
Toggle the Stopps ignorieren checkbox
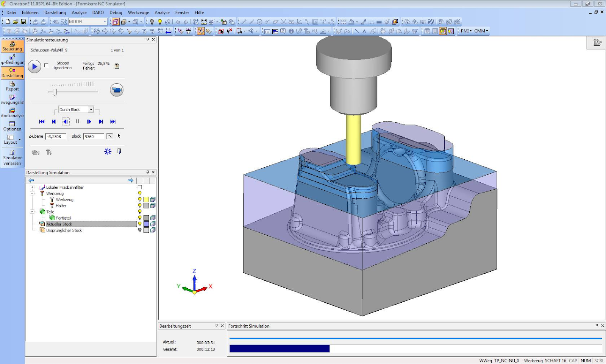point(46,65)
